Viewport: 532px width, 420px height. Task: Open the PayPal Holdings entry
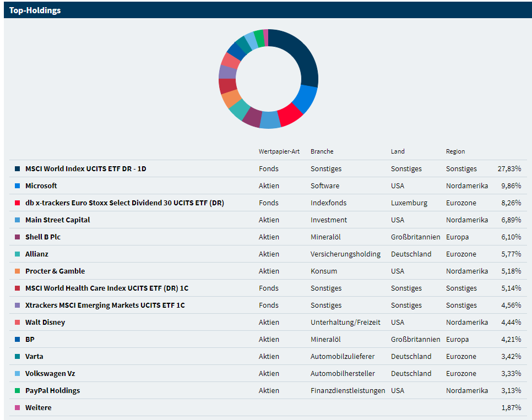click(52, 390)
